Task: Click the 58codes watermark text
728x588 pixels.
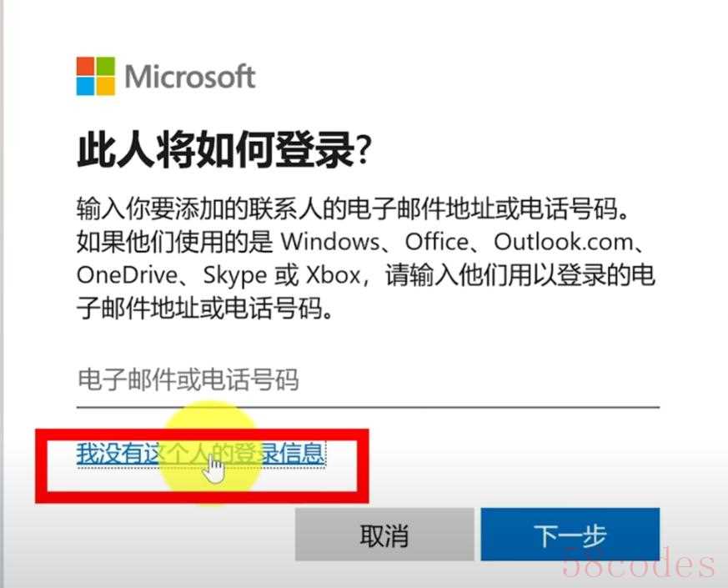Action: click(x=639, y=562)
